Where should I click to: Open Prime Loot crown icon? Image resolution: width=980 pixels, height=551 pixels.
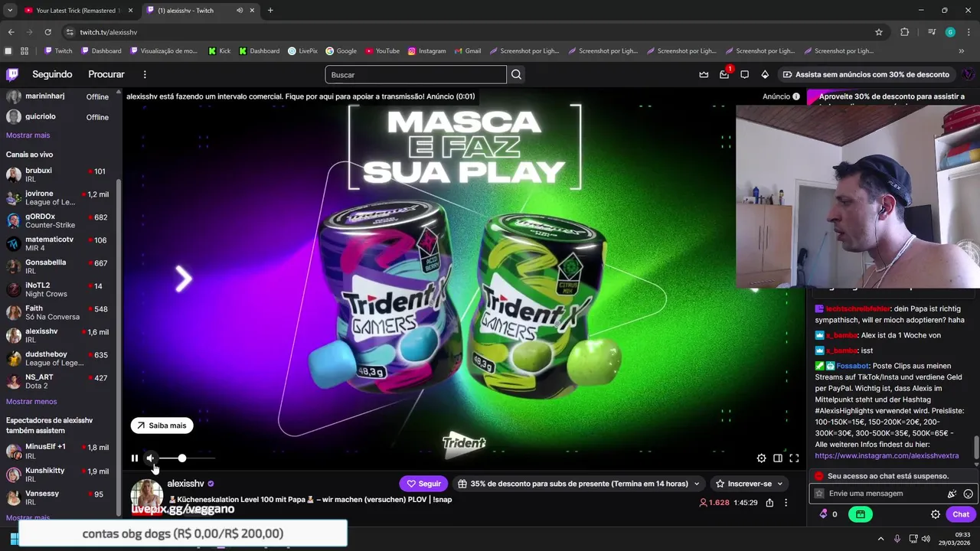click(x=704, y=74)
